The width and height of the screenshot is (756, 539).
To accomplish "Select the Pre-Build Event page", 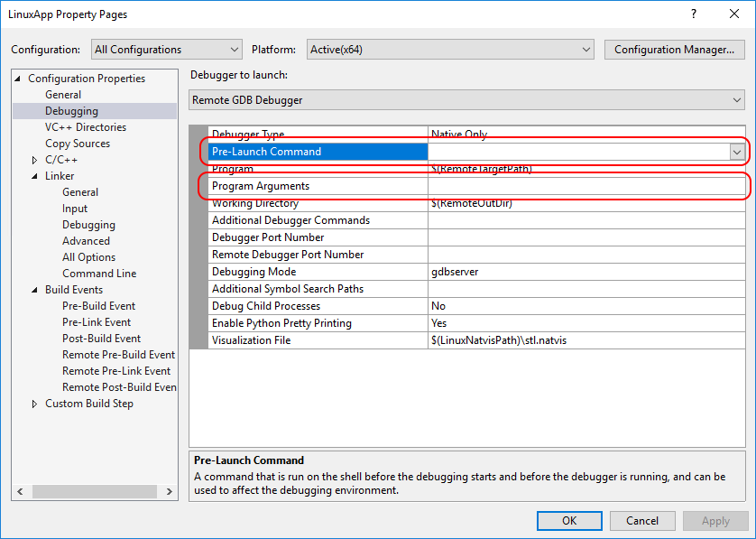I will 98,306.
